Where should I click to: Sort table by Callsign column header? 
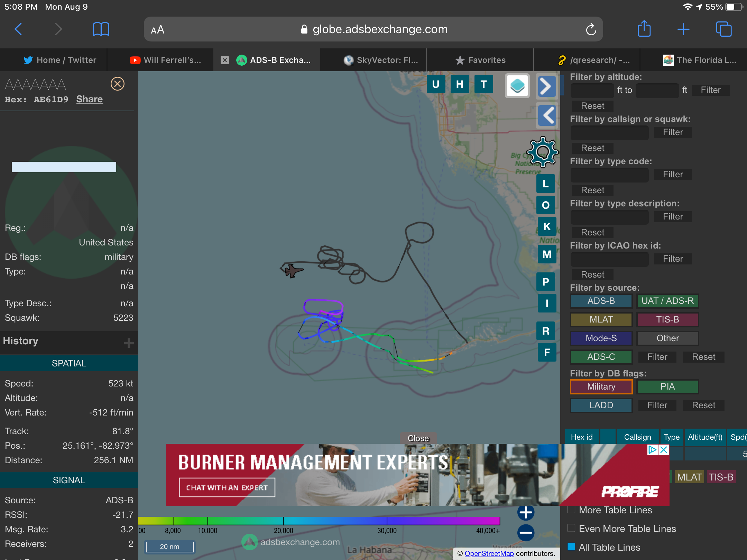pos(637,437)
